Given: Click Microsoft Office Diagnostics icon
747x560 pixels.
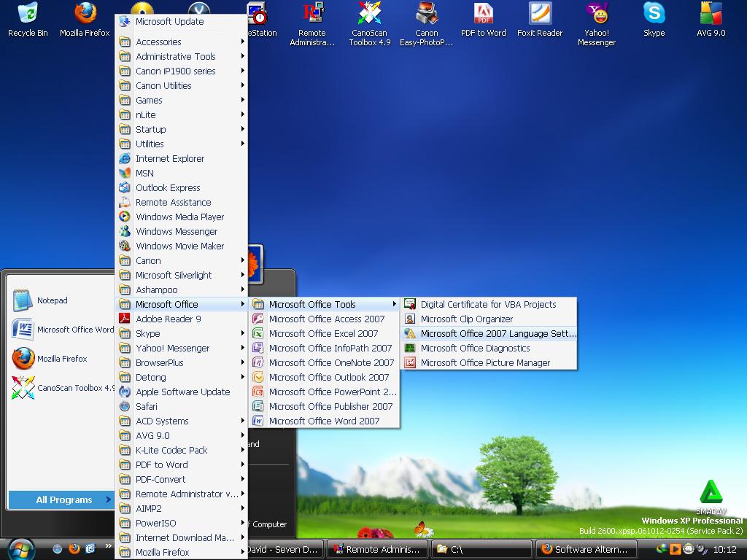Looking at the screenshot, I should (x=410, y=348).
